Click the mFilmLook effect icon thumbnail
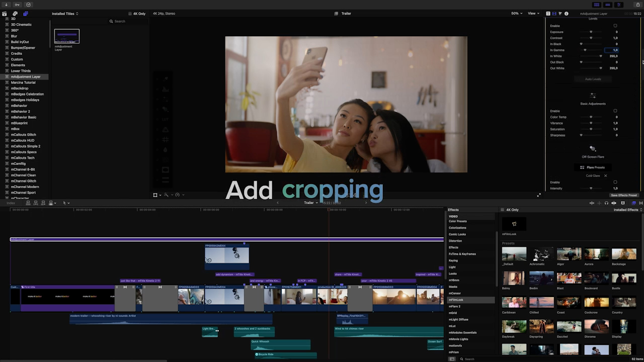Screen dimensions: 644x362 (x=514, y=224)
